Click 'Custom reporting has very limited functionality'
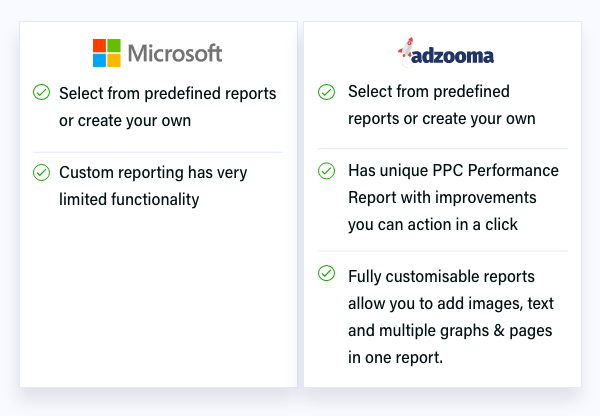Screen dimensions: 600x416 click(x=153, y=186)
